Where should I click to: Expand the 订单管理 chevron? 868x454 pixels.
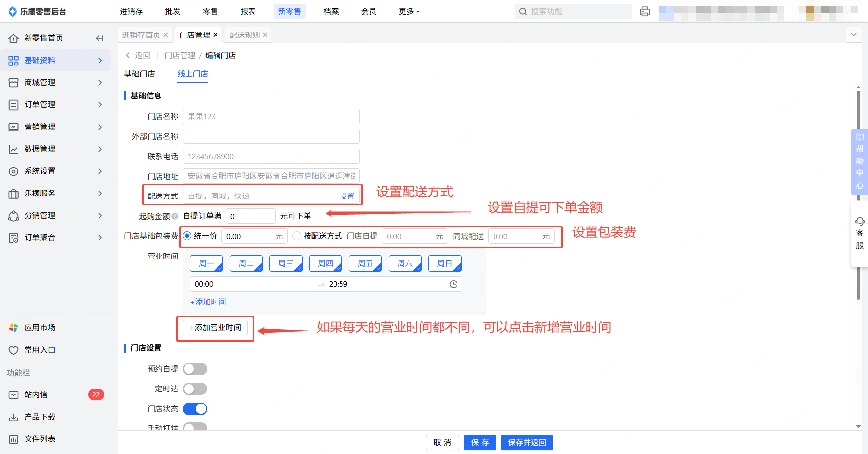(x=100, y=105)
